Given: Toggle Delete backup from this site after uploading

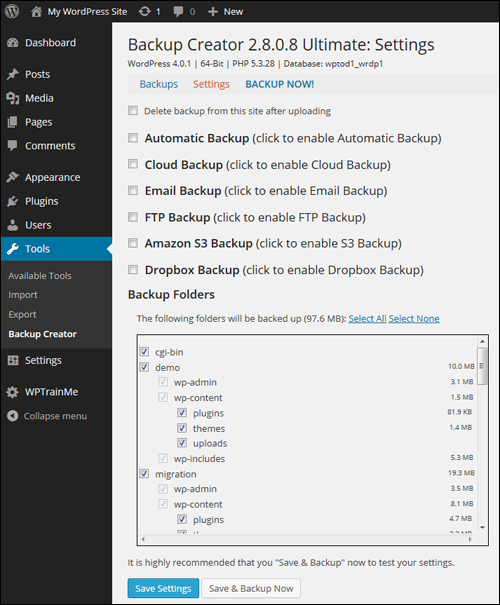Looking at the screenshot, I should (133, 111).
